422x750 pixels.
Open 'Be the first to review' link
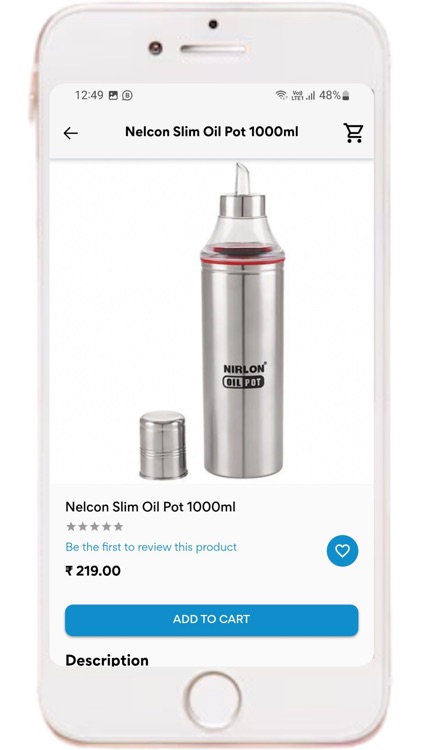(151, 547)
